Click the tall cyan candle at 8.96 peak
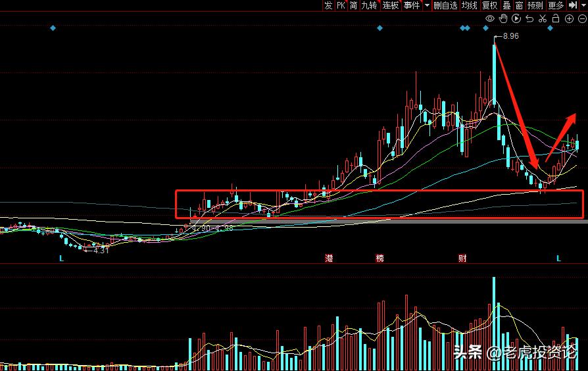The width and height of the screenshot is (588, 371). tap(494, 73)
